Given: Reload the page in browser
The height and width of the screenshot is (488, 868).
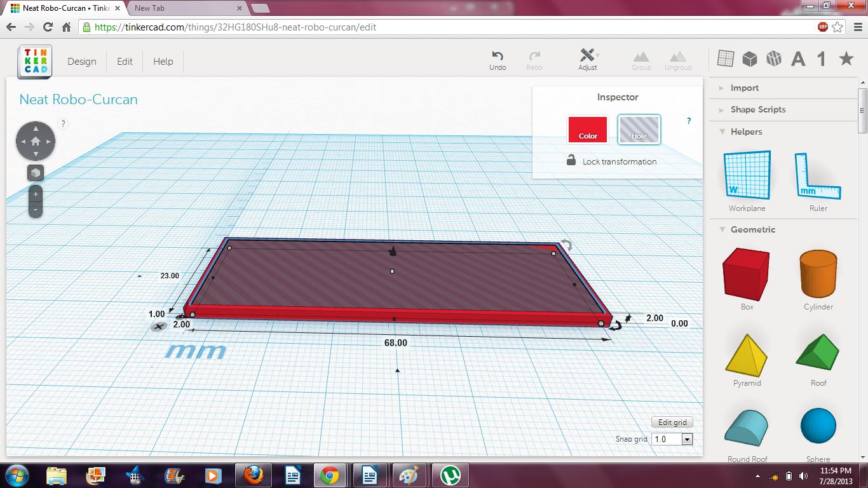Looking at the screenshot, I should pyautogui.click(x=48, y=27).
